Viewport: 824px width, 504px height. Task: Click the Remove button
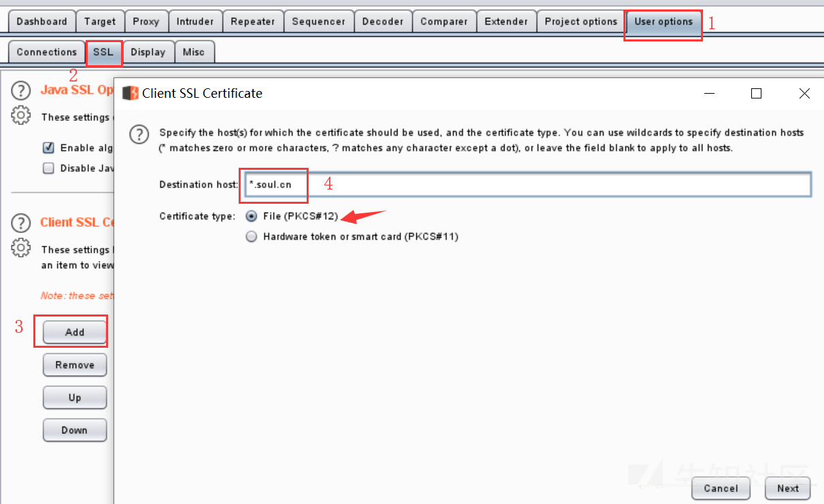pyautogui.click(x=75, y=365)
